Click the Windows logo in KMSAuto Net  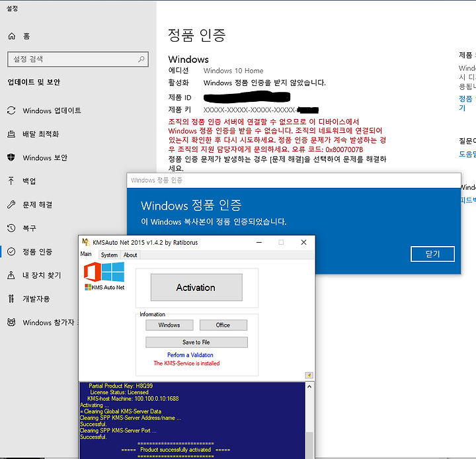point(113,272)
